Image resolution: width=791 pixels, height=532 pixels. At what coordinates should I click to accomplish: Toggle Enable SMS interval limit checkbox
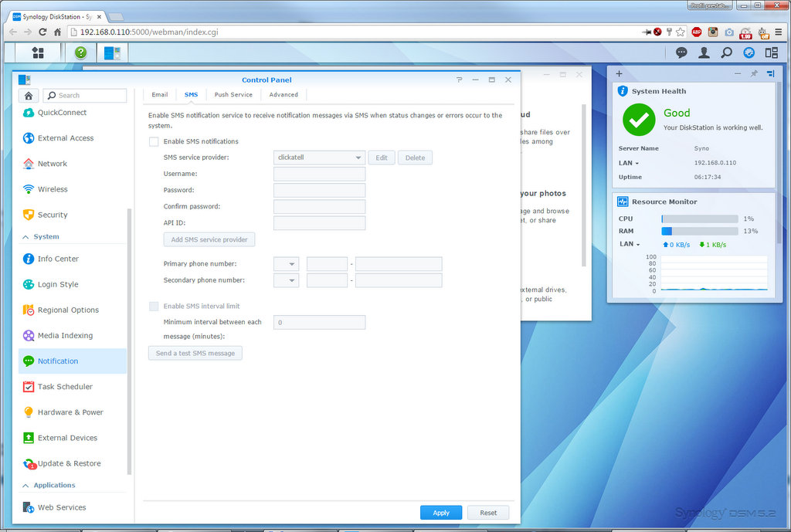coord(154,306)
